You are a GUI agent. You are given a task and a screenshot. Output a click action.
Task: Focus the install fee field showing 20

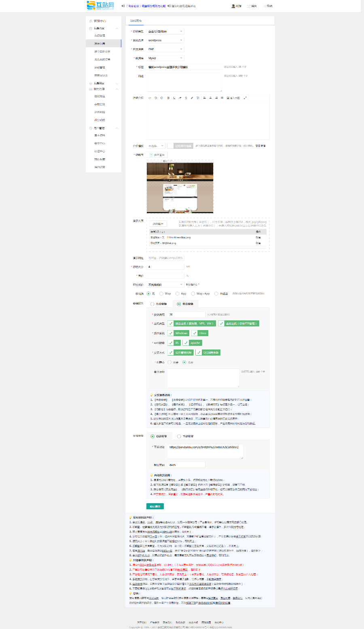186,314
